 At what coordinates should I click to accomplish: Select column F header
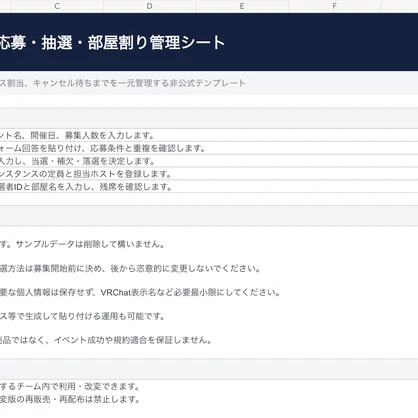[334, 6]
